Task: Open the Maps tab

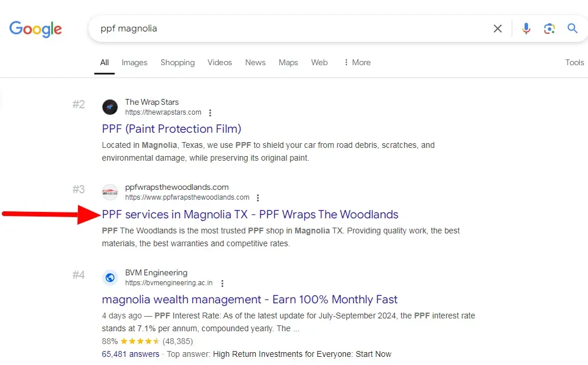Action: [x=288, y=62]
